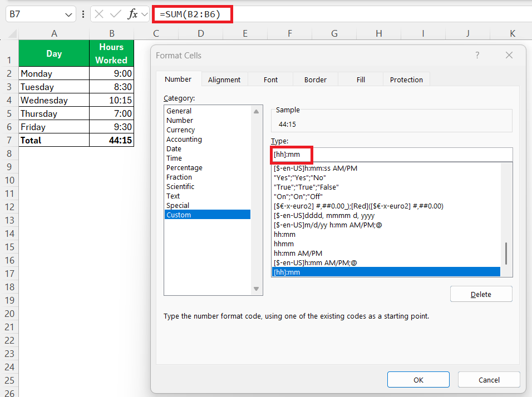Switch to the Alignment tab
Viewport: 532px width, 397px height.
(x=224, y=80)
